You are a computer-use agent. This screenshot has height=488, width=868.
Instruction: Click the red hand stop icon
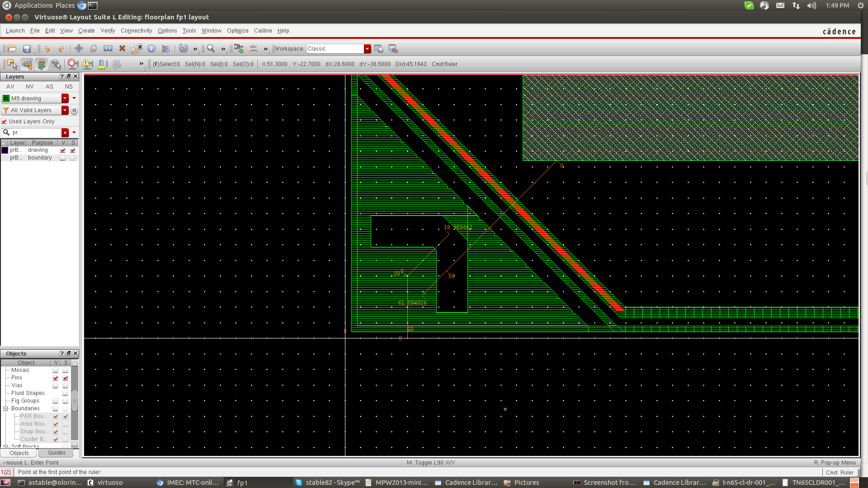coord(73,64)
